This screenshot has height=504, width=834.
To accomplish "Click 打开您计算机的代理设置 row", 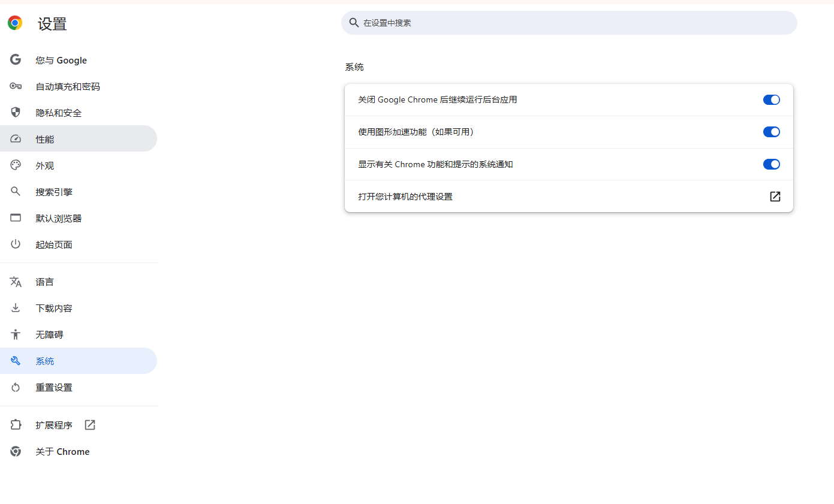I will coord(569,197).
